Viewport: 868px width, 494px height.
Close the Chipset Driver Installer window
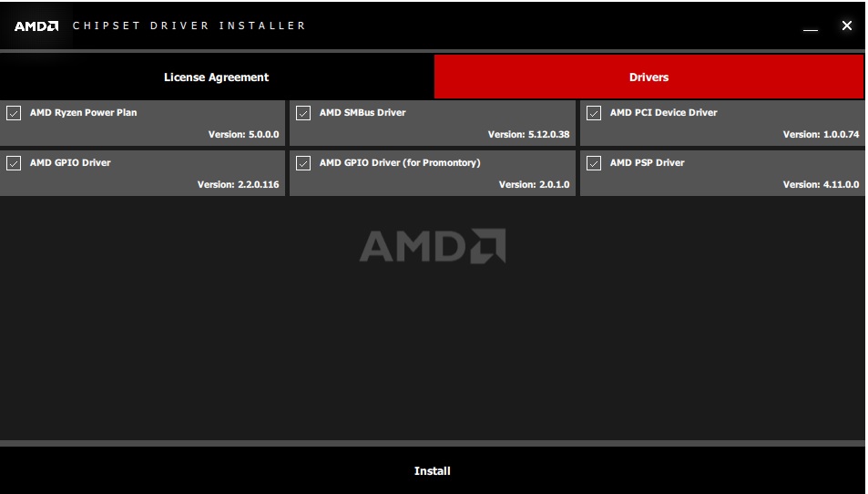point(847,26)
